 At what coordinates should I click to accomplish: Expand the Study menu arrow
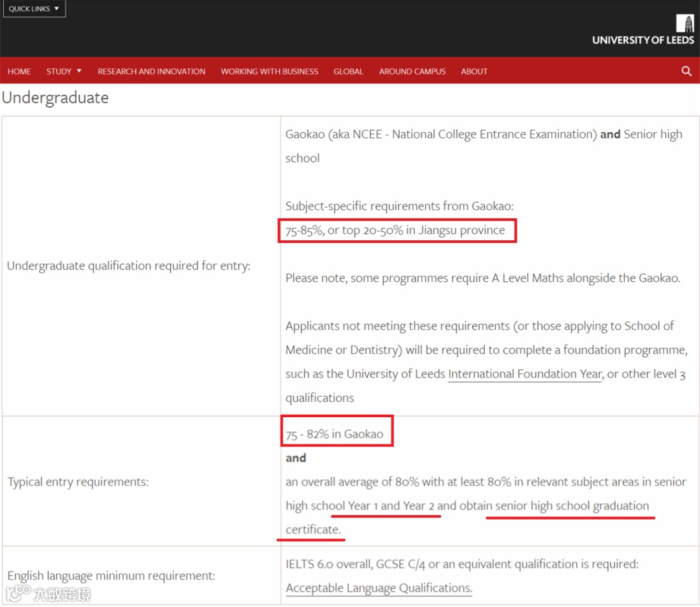click(79, 71)
